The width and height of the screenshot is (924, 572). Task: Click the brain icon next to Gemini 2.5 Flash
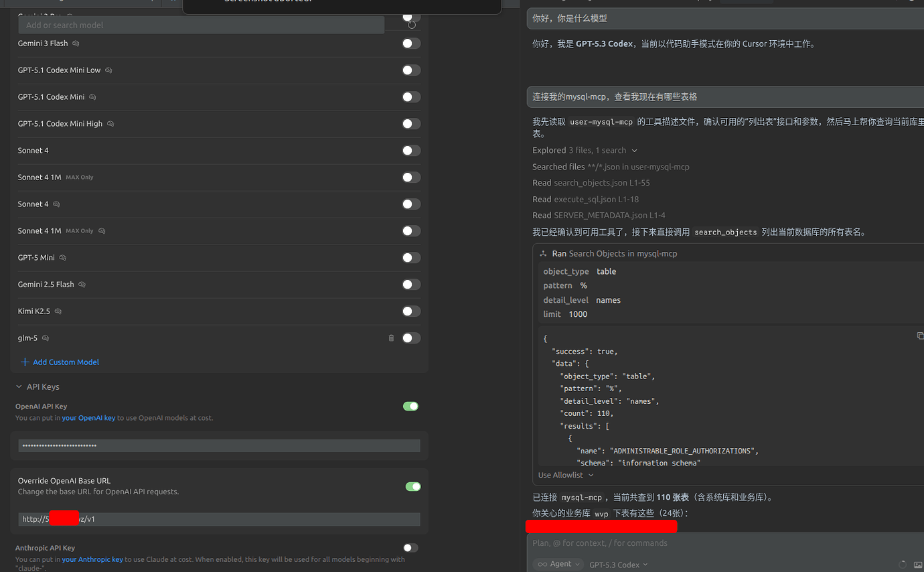[x=82, y=285]
